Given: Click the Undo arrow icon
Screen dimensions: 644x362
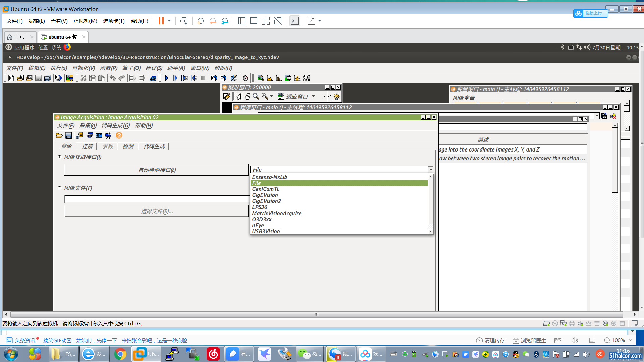Looking at the screenshot, I should click(x=113, y=78).
